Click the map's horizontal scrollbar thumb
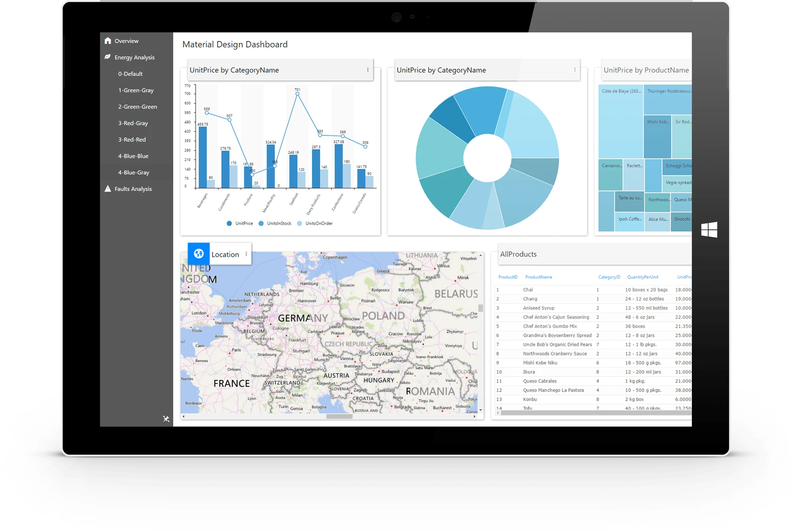Image resolution: width=792 pixels, height=532 pixels. 339,417
